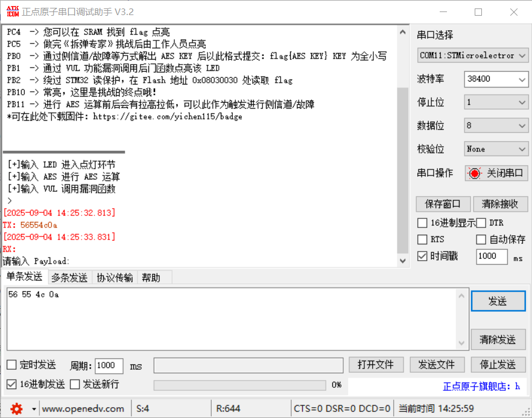Click the 发送文件 button
Screen dimensions: 532x418
click(437, 365)
